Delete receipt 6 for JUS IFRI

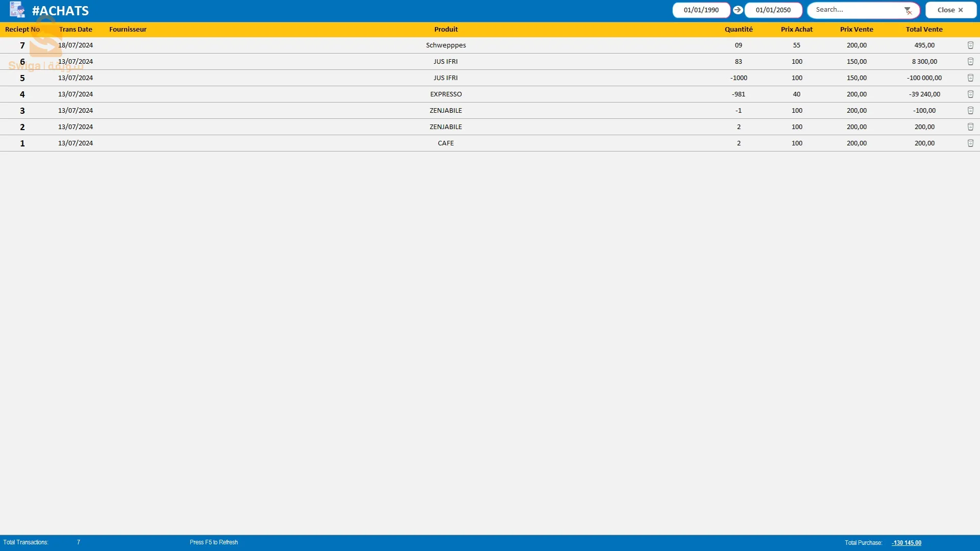(971, 61)
